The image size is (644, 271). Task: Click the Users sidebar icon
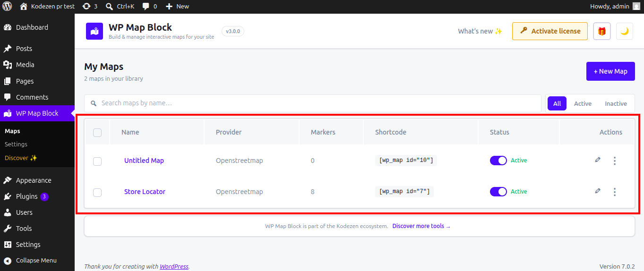click(8, 212)
